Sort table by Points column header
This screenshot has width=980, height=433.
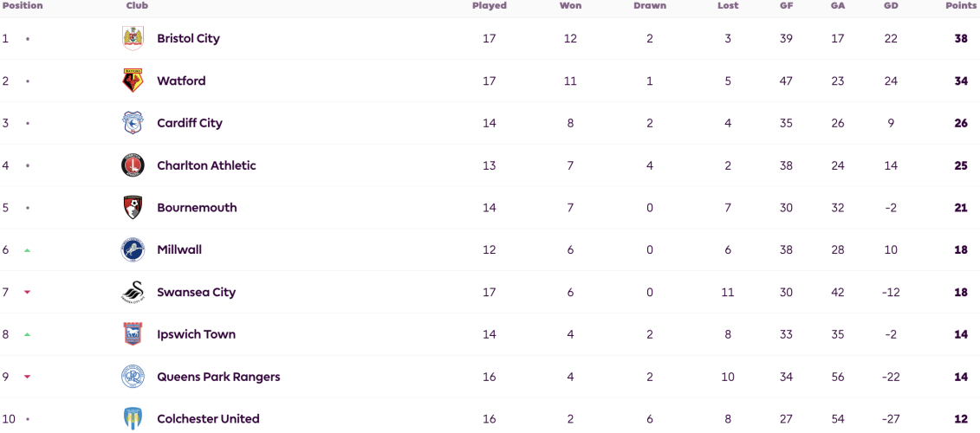click(x=963, y=5)
